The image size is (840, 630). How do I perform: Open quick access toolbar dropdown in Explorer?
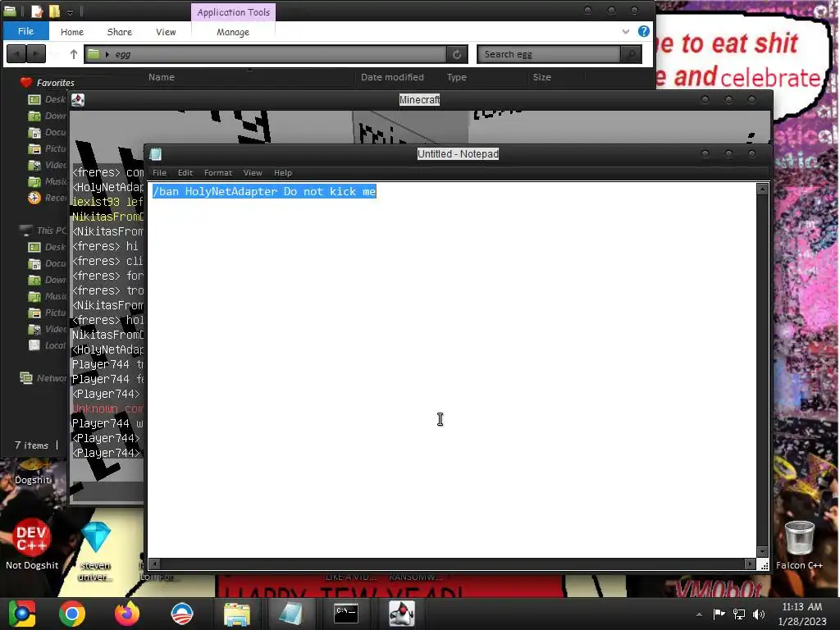click(x=70, y=11)
